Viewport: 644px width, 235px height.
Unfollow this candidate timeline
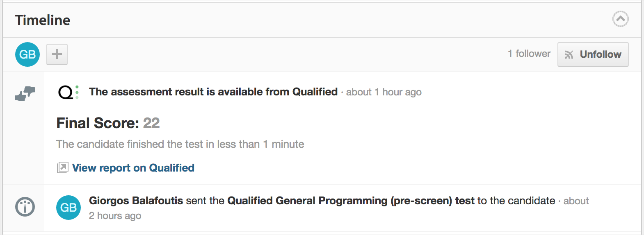pyautogui.click(x=593, y=54)
